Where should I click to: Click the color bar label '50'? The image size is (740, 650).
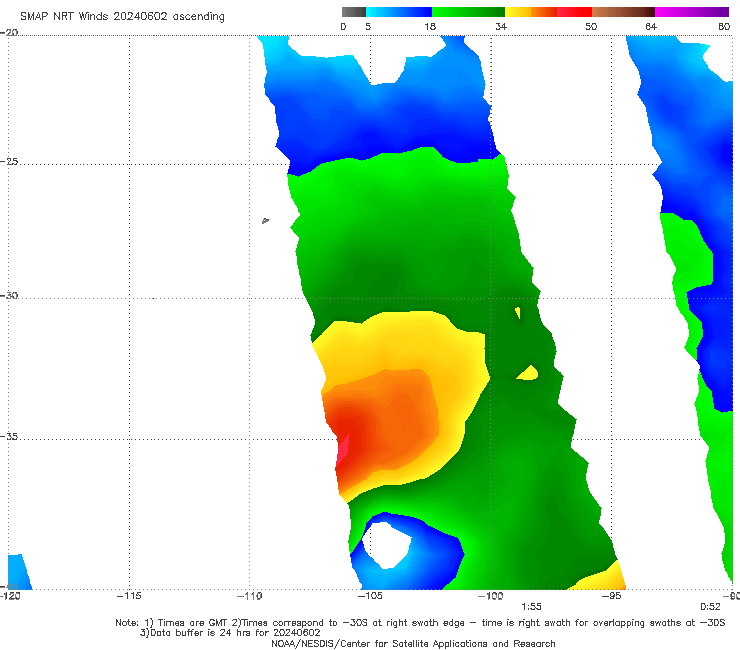pos(591,27)
